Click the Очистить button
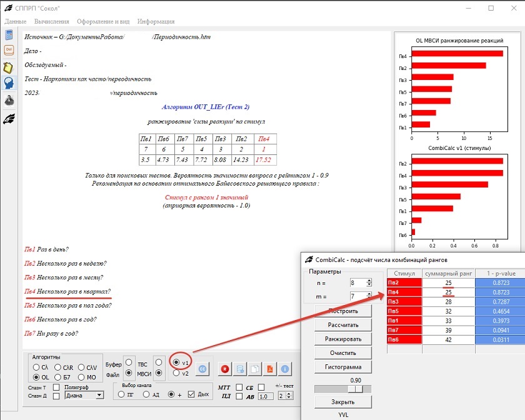Image resolution: width=525 pixels, height=420 pixels. (343, 353)
